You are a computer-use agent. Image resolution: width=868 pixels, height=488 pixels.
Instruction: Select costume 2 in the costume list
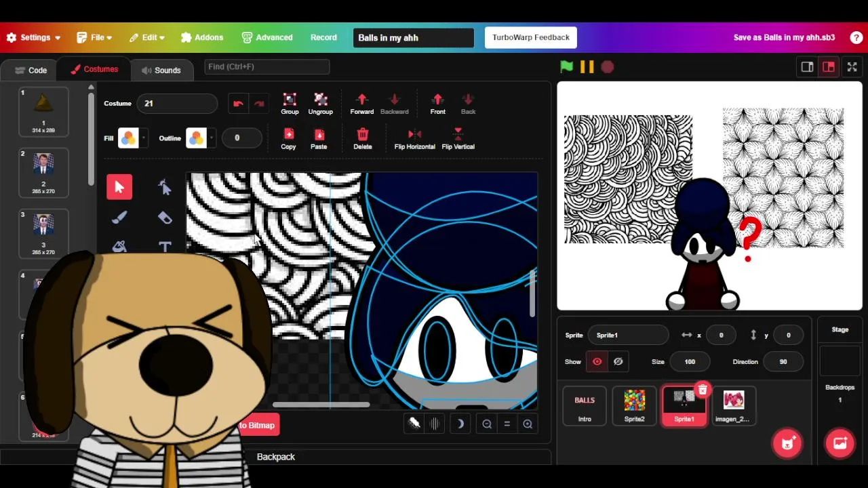click(x=43, y=172)
